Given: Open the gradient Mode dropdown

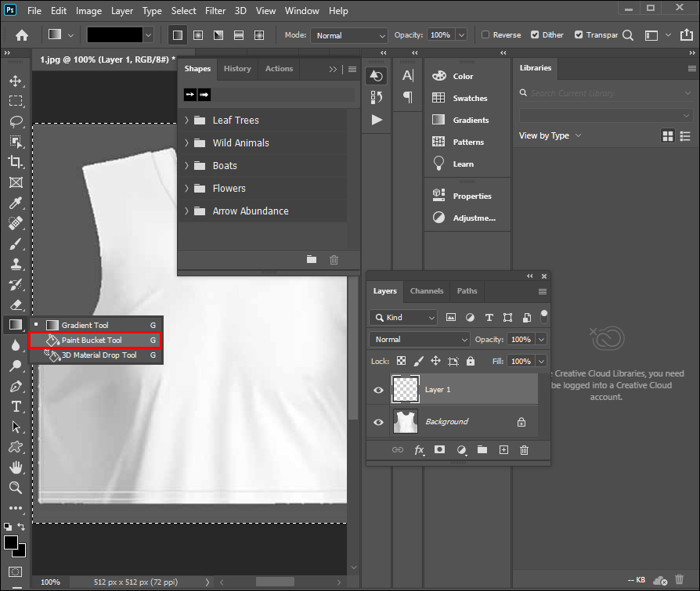Looking at the screenshot, I should (x=349, y=35).
